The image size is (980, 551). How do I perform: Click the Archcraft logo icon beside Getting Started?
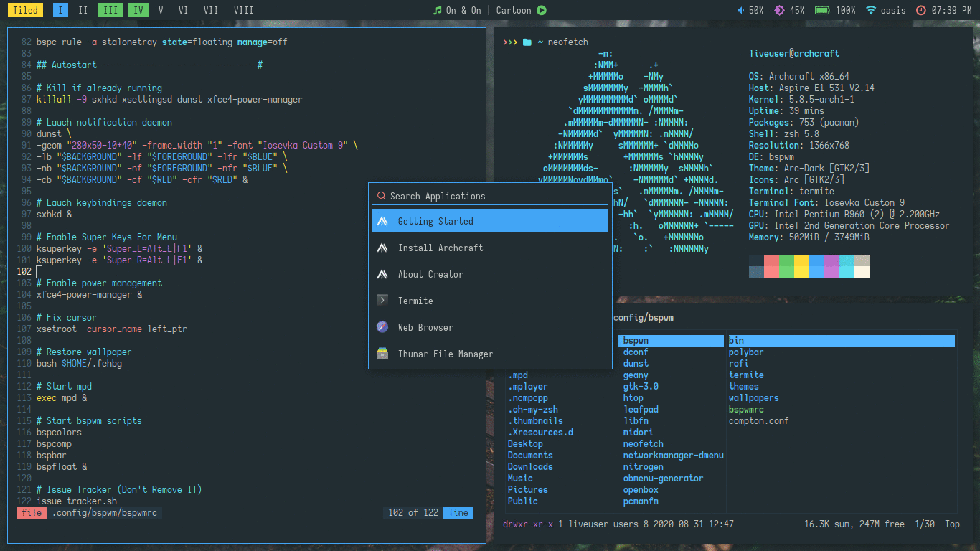[x=382, y=221]
